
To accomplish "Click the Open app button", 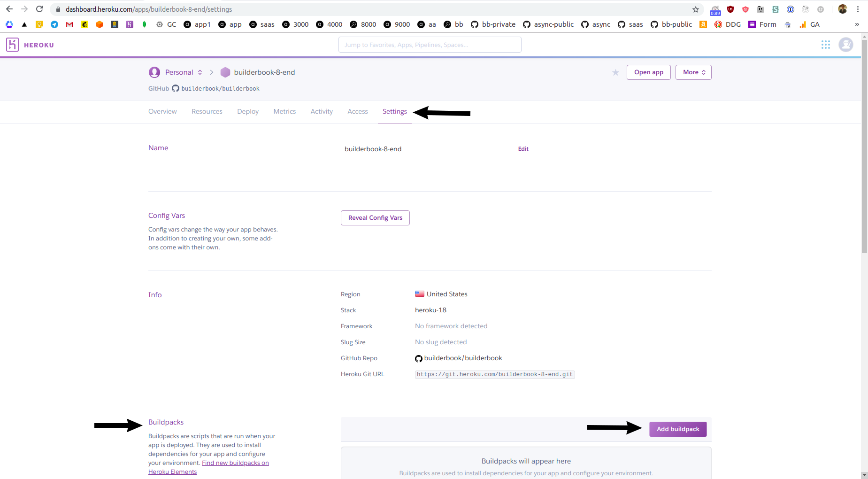I will click(649, 72).
